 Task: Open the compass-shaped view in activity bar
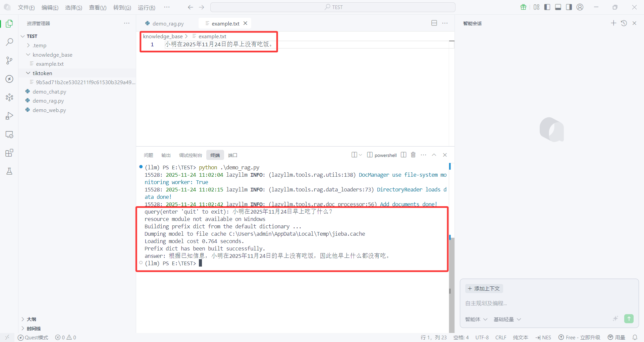[9, 79]
